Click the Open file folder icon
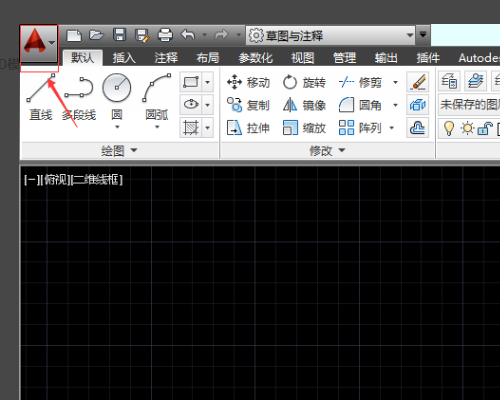This screenshot has height=400, width=500. point(96,35)
